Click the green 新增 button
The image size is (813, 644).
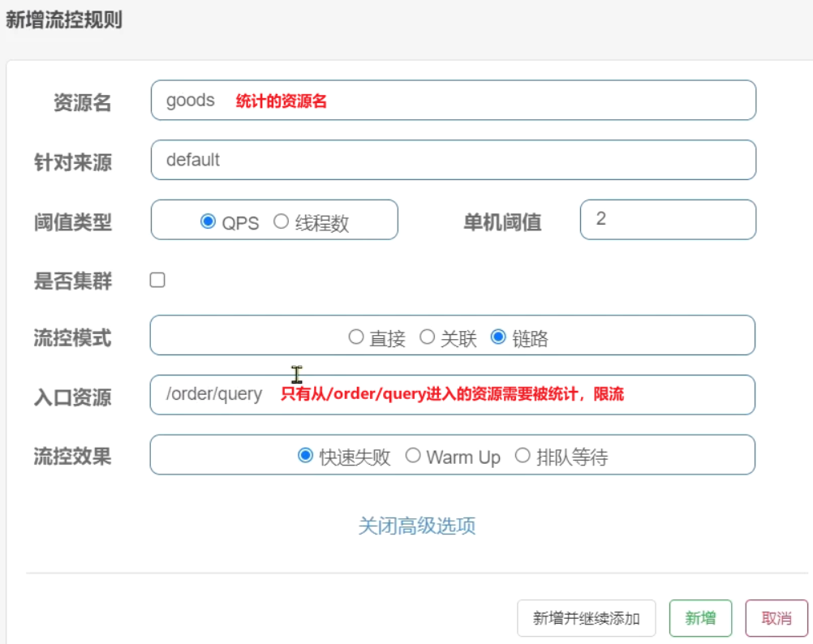(700, 618)
